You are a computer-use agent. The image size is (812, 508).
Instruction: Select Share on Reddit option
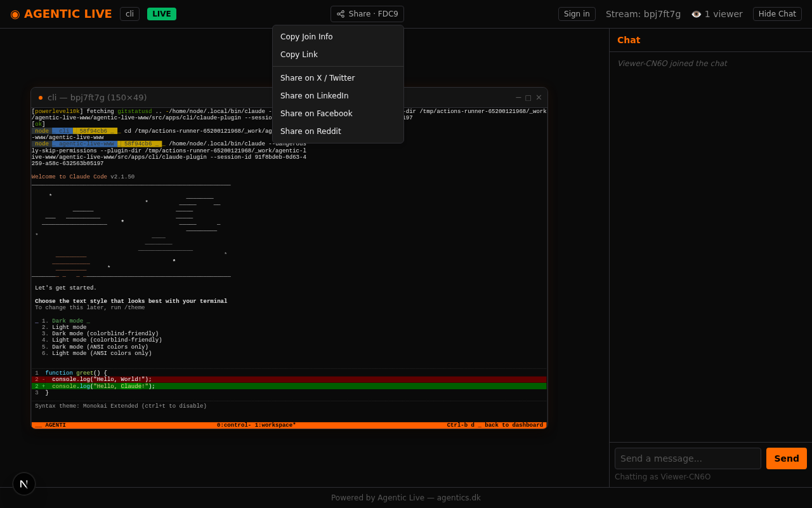click(x=311, y=131)
